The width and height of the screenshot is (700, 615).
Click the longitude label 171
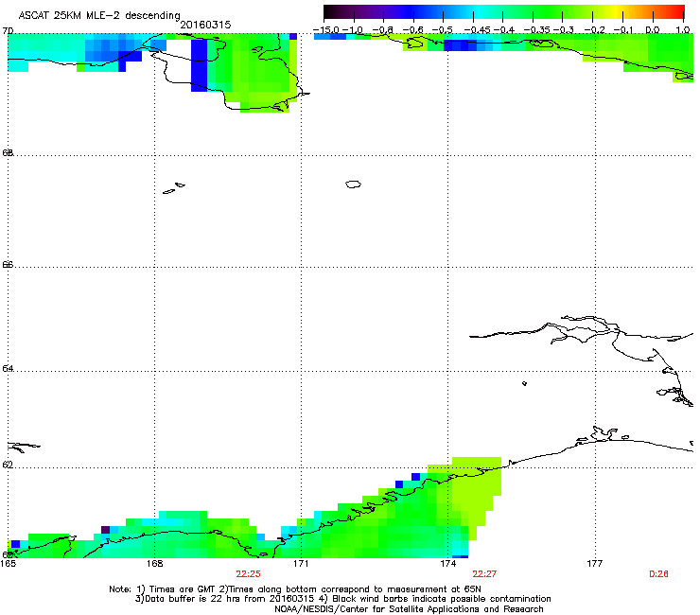pos(301,564)
